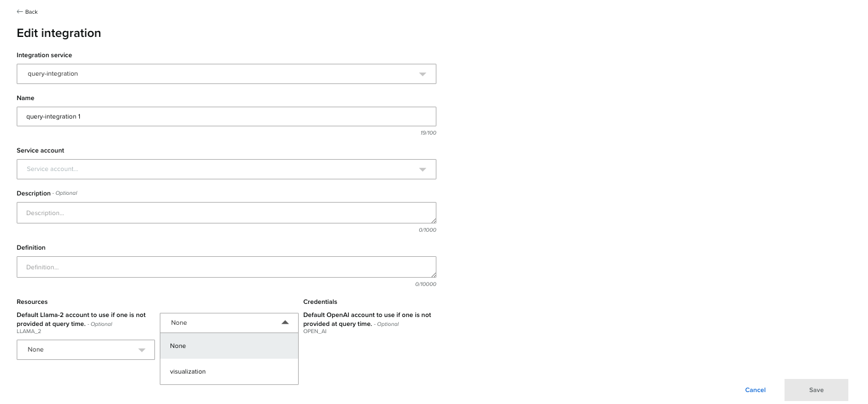The height and width of the screenshot is (404, 868).
Task: Click the selected None header of the open dropdown
Action: point(179,322)
